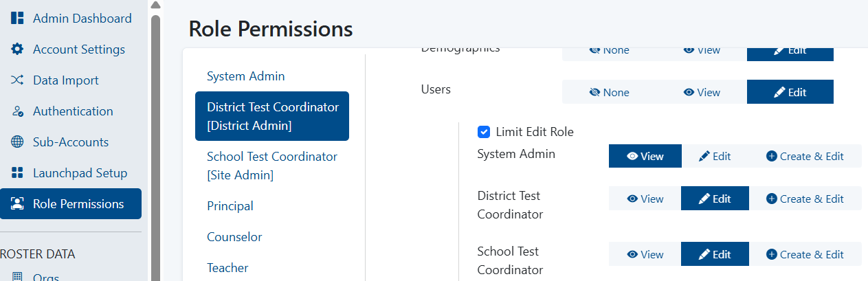Screen dimensions: 868x281
Task: Open the Orgs roster data icon
Action: tap(17, 277)
